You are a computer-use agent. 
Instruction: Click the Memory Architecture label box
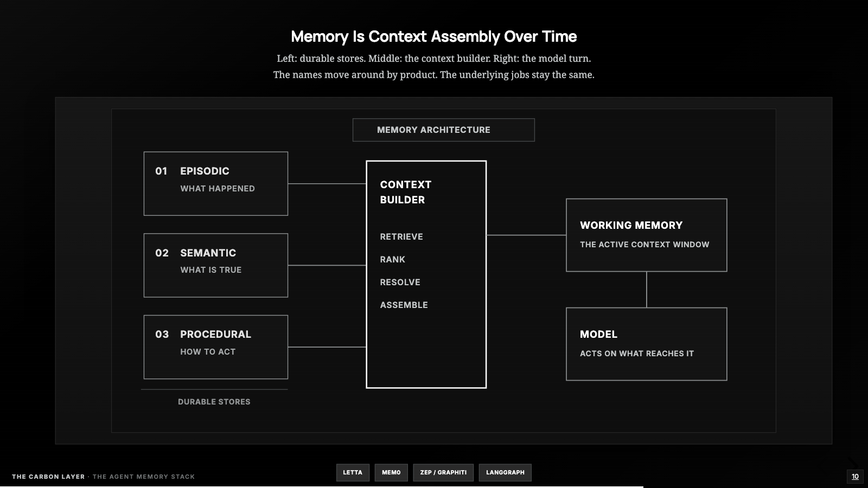444,130
